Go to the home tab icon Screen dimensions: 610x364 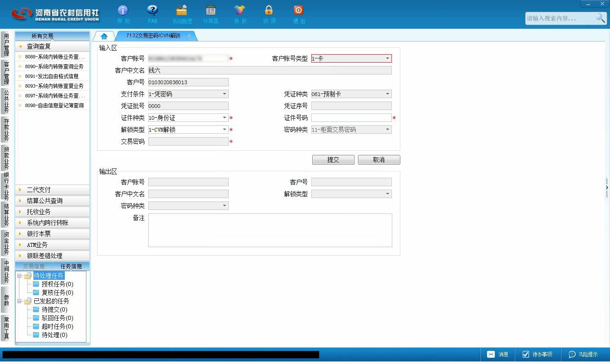tap(104, 36)
